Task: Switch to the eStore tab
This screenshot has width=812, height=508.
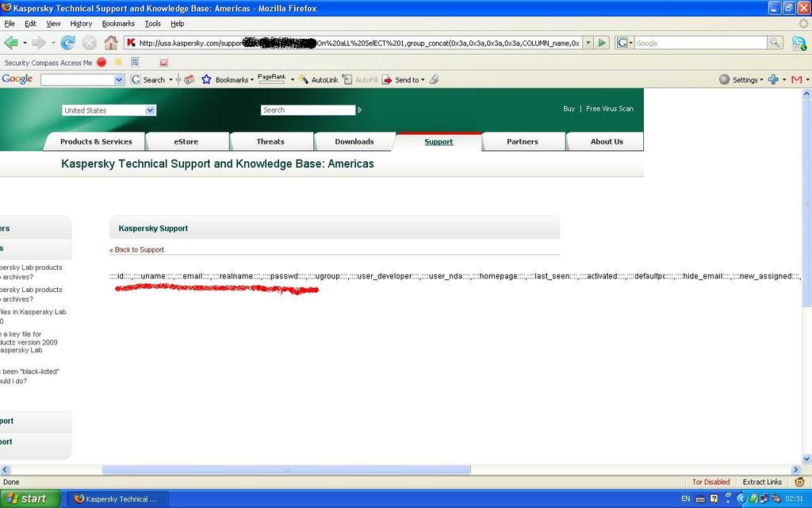Action: [186, 141]
